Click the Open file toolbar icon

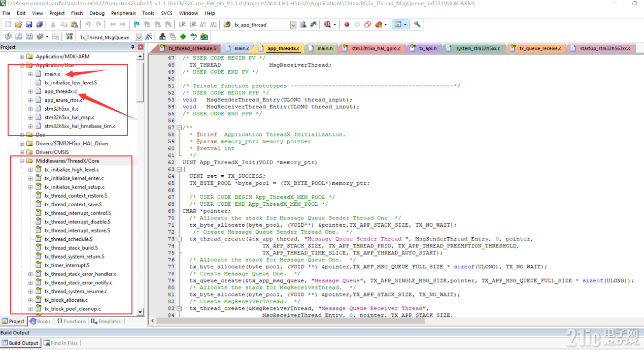(18, 24)
